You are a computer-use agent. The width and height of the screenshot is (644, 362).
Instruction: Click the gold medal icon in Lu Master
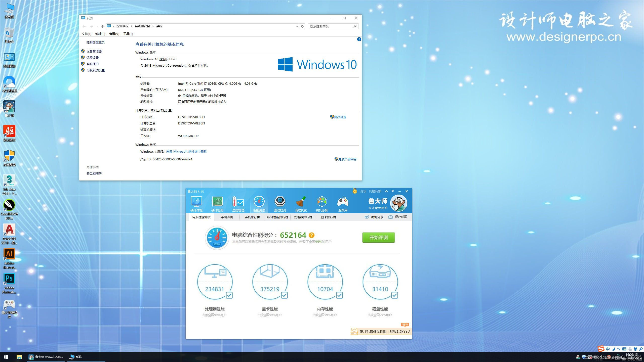point(355,191)
